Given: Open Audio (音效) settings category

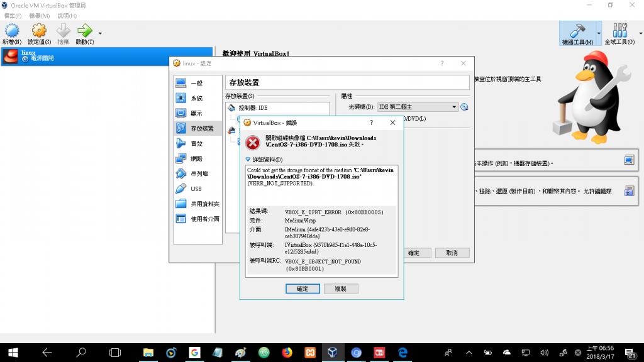Looking at the screenshot, I should click(197, 144).
